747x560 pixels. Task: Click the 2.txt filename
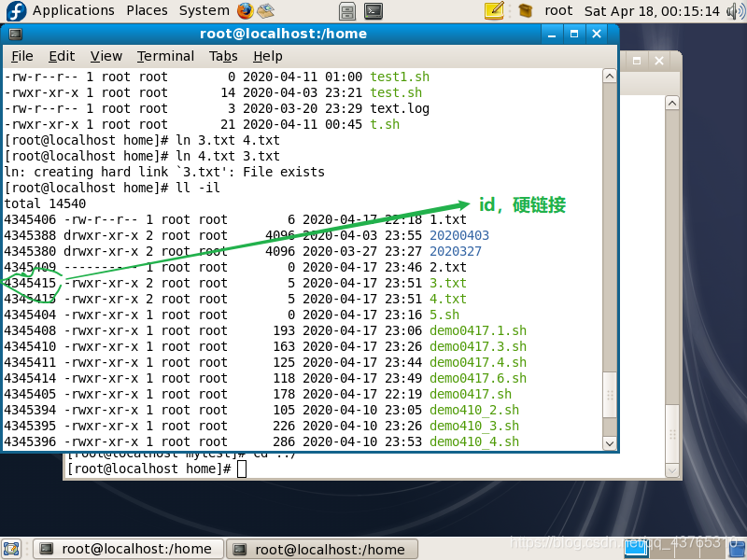click(x=448, y=267)
